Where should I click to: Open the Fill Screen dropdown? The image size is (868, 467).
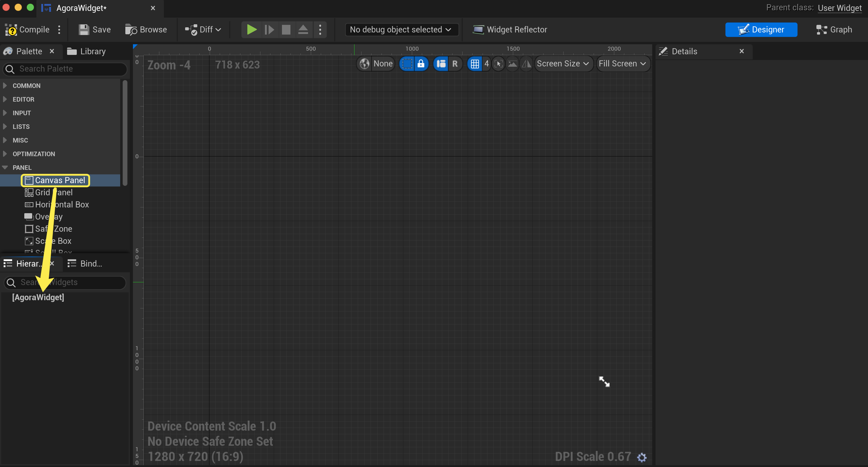pyautogui.click(x=622, y=64)
